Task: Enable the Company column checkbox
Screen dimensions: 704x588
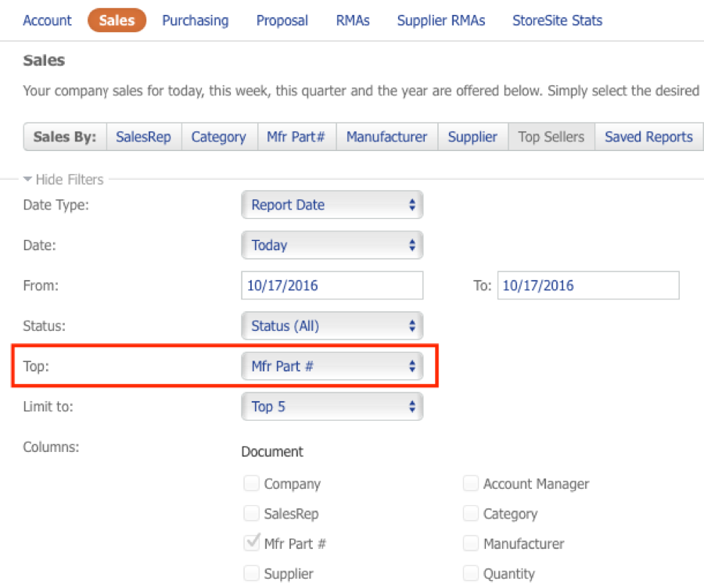Action: pyautogui.click(x=251, y=484)
